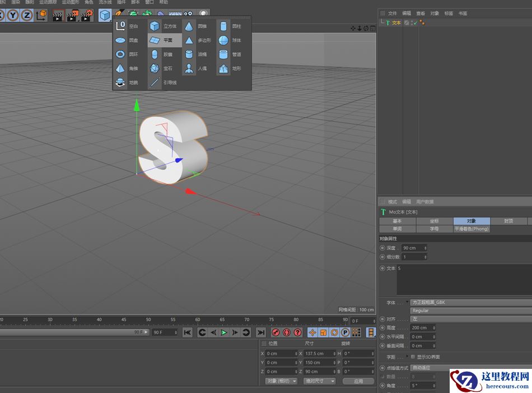Pick the 宝石 primitive object

[x=156, y=68]
